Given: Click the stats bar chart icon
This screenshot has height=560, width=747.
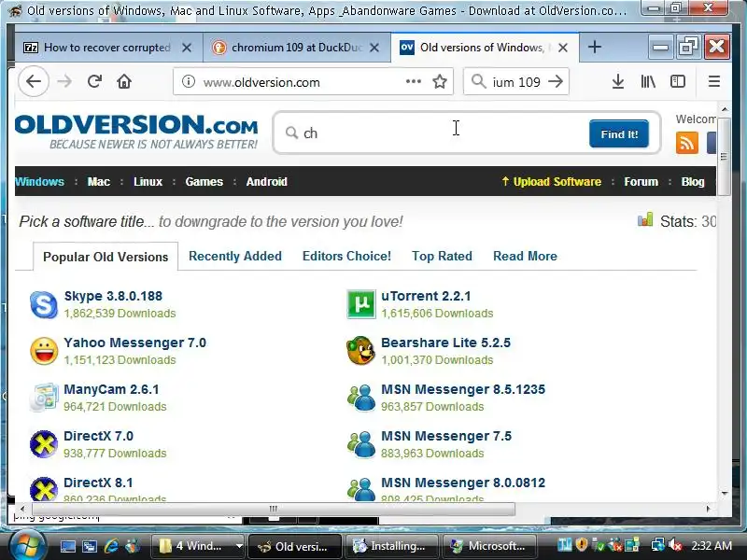Looking at the screenshot, I should point(645,220).
